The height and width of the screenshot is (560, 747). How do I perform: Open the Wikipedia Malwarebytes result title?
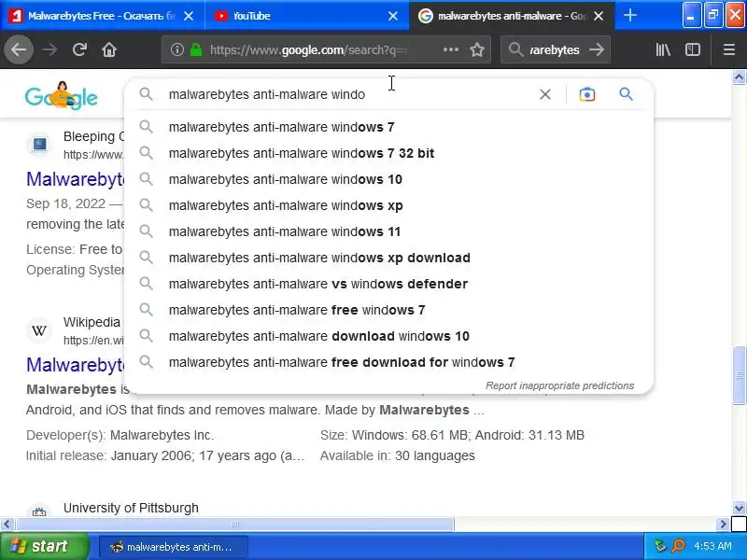pos(76,365)
